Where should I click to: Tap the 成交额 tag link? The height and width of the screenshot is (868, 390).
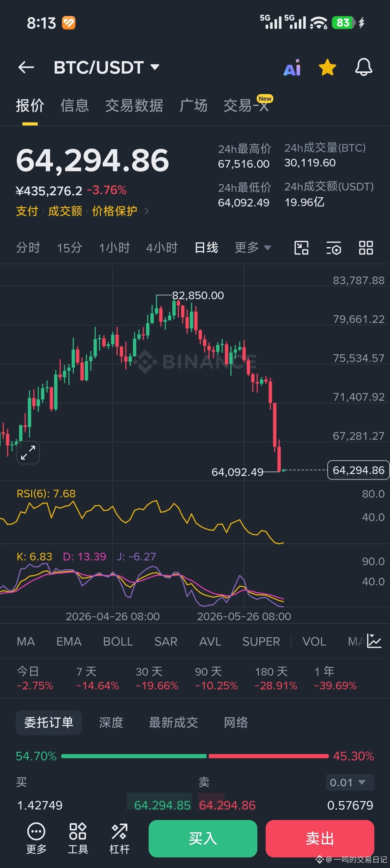(65, 211)
